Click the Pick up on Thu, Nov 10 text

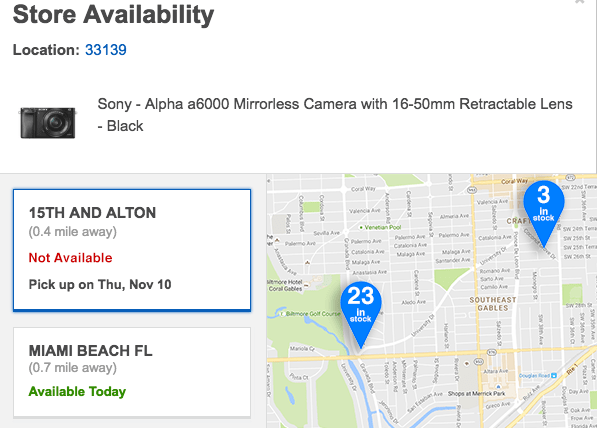coord(100,284)
